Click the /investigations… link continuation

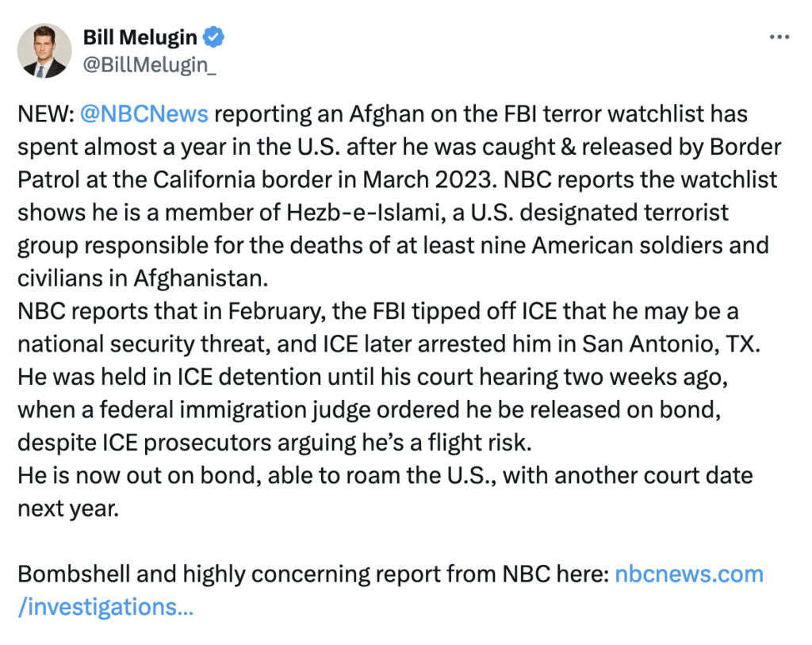click(105, 607)
